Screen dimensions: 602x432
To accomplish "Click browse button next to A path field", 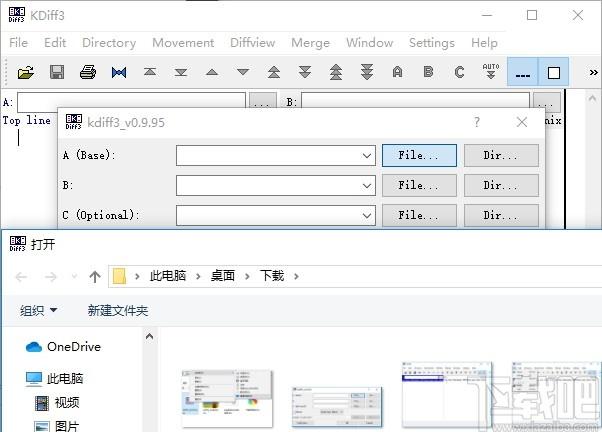I will (x=263, y=100).
